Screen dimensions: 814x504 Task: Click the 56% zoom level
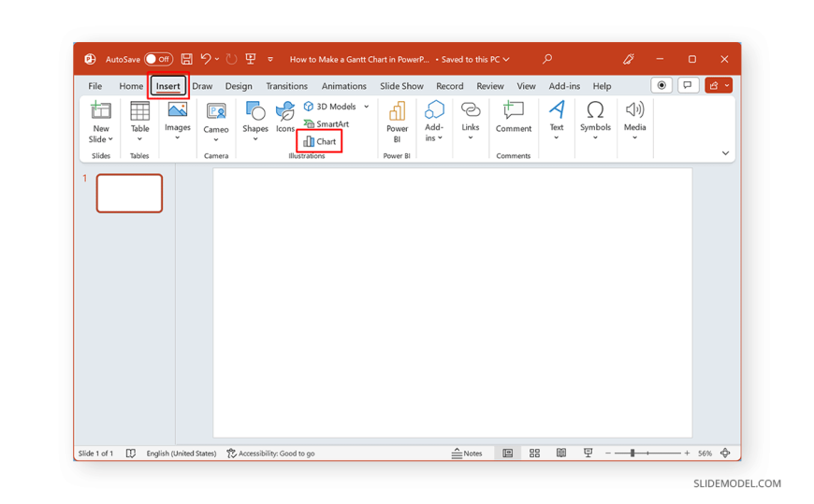705,454
